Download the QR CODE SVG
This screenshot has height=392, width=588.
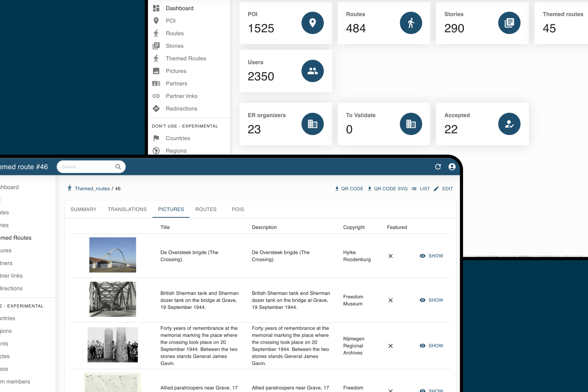[x=387, y=189]
